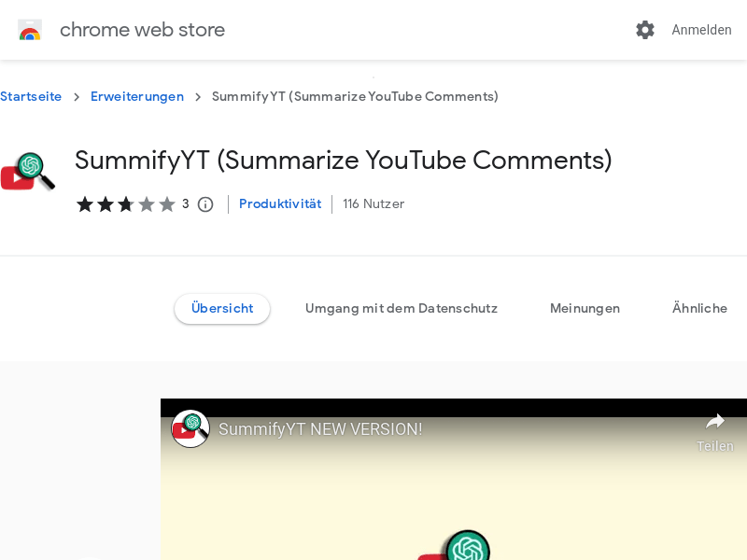
Task: Open the Produktivität category link
Action: coord(280,203)
